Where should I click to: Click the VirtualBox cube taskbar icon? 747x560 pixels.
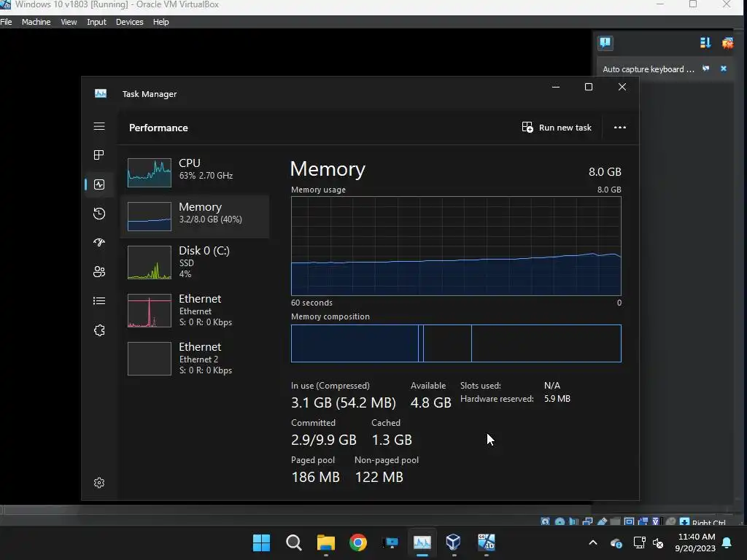(454, 542)
